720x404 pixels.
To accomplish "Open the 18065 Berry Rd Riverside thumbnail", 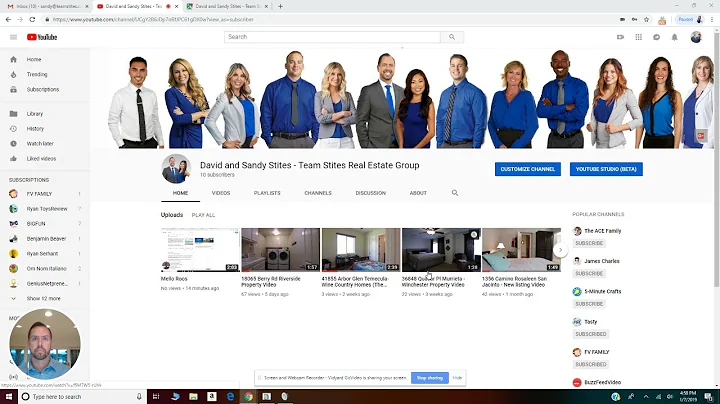I will coord(281,250).
